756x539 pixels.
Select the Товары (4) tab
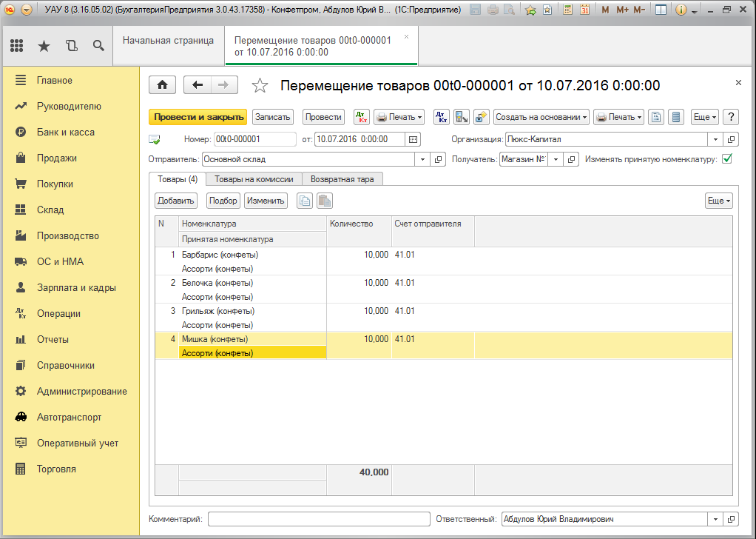coord(178,179)
